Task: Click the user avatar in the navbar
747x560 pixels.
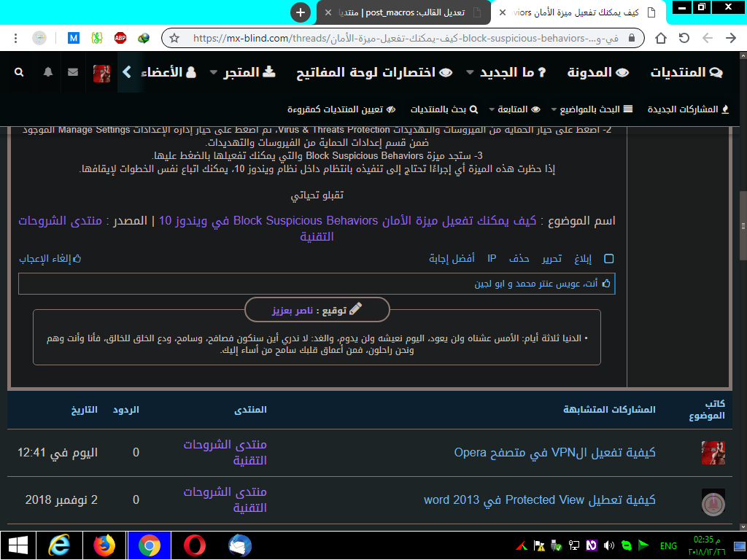Action: (x=101, y=73)
